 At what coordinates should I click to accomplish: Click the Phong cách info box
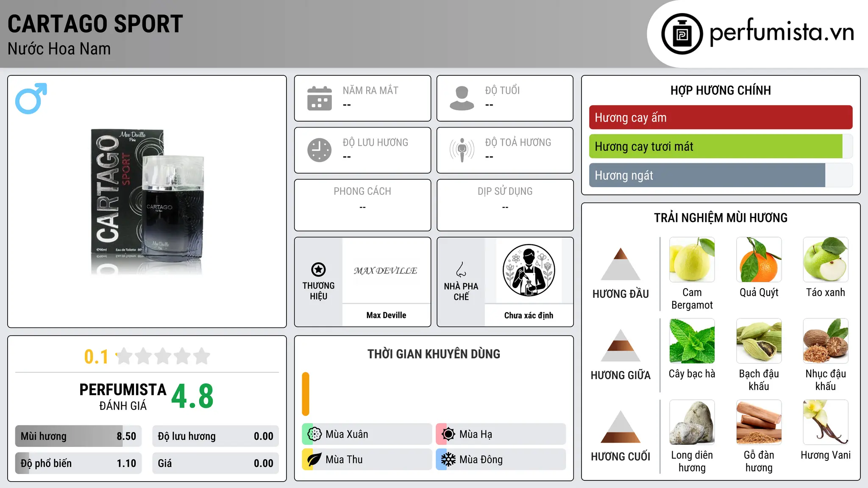click(362, 205)
